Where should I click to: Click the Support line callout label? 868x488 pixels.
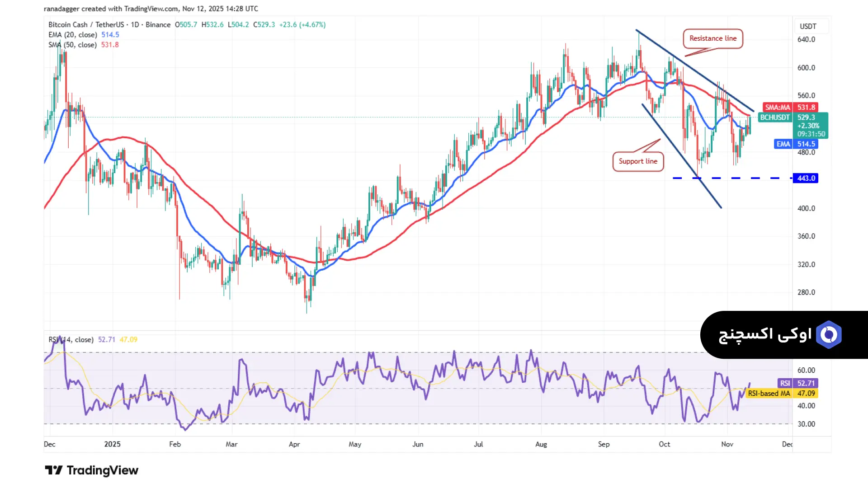(638, 161)
